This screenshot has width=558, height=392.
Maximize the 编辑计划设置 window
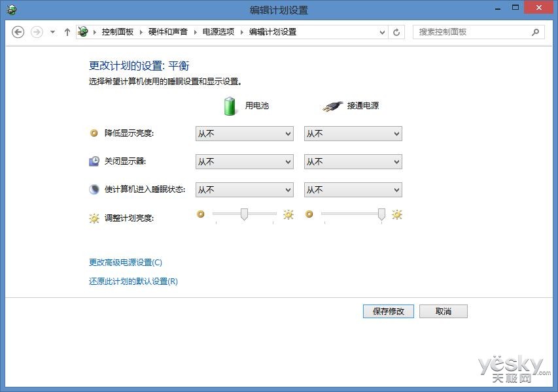pyautogui.click(x=515, y=7)
